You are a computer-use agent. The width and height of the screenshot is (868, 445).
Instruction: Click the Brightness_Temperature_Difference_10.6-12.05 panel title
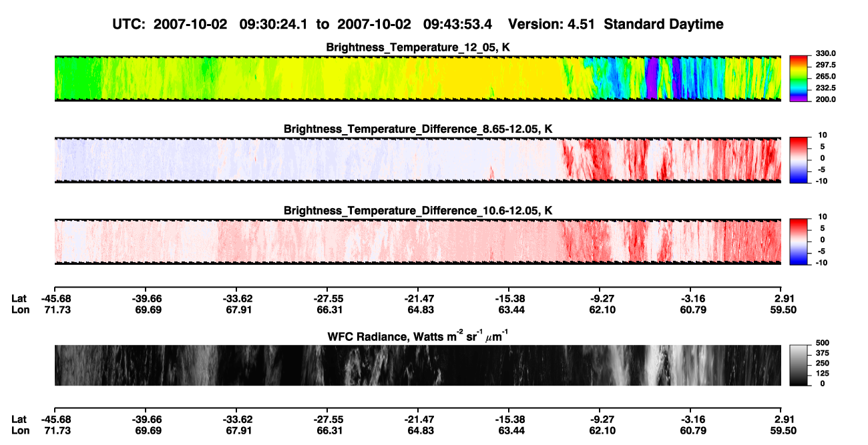(x=418, y=211)
